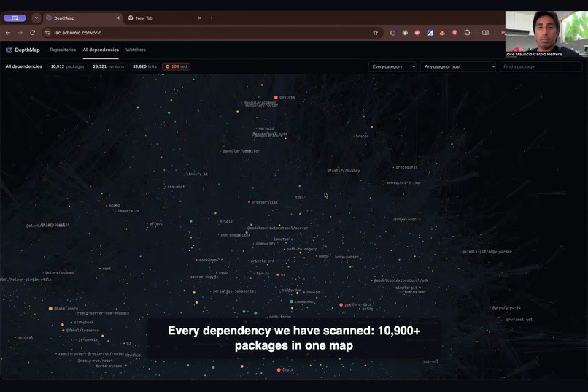Open the Repositories tab

(x=63, y=50)
